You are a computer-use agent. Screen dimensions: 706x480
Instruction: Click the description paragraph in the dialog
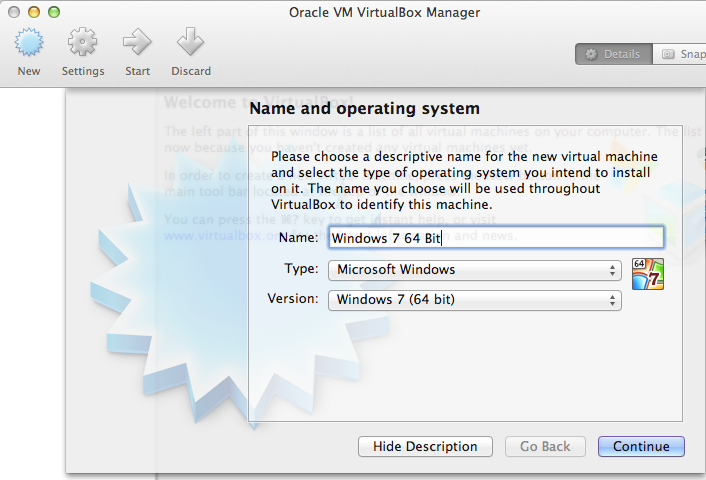[x=464, y=180]
